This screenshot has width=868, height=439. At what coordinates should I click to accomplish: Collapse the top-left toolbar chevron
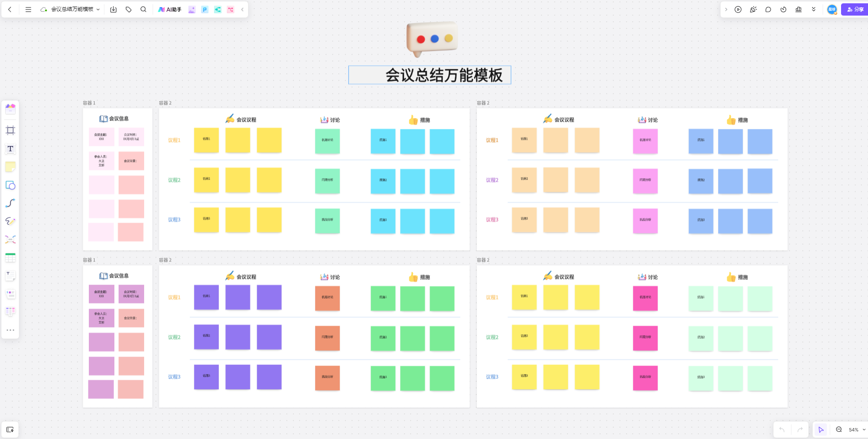(242, 9)
